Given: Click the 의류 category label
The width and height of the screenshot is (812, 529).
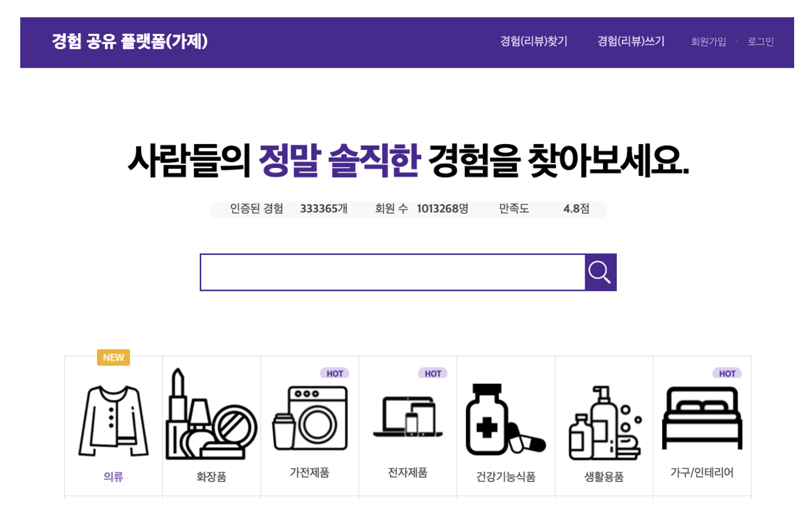Looking at the screenshot, I should 113,477.
